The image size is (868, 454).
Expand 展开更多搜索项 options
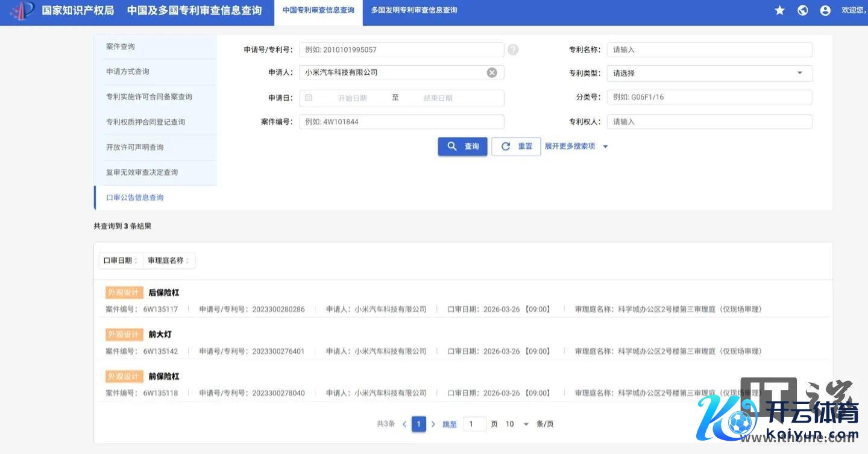576,147
